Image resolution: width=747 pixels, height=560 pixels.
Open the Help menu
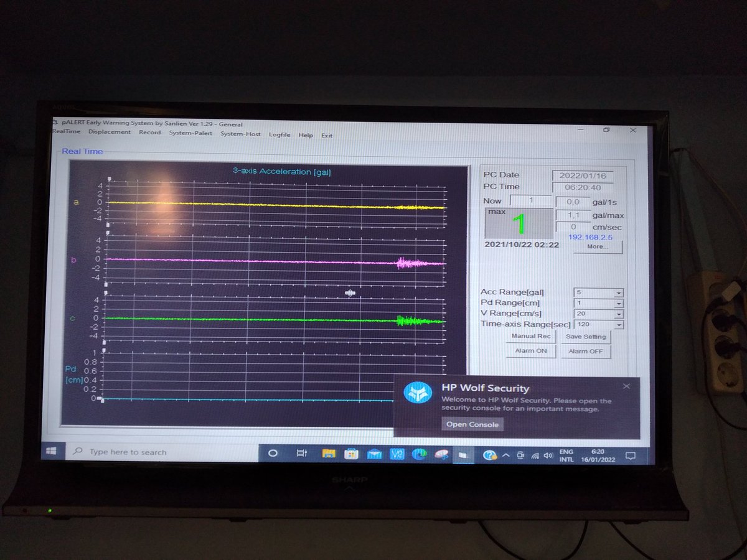pos(305,135)
